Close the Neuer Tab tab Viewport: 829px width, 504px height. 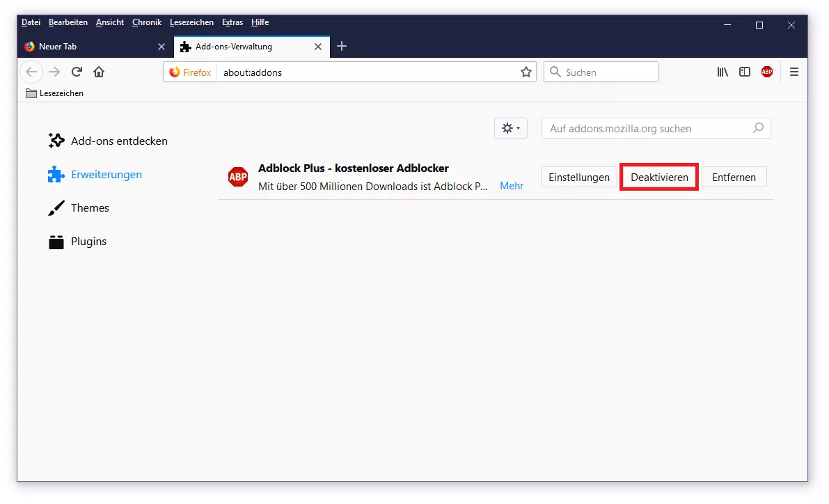click(161, 47)
